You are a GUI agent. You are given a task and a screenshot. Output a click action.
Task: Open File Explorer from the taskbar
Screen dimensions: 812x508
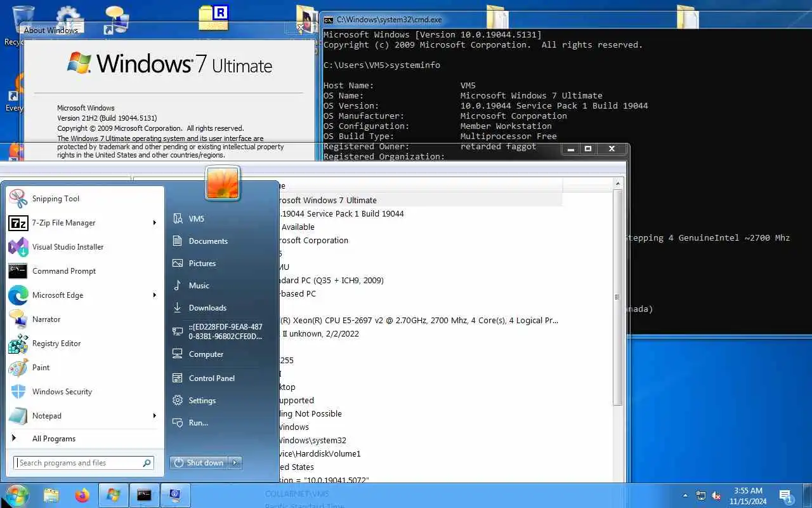pos(51,495)
